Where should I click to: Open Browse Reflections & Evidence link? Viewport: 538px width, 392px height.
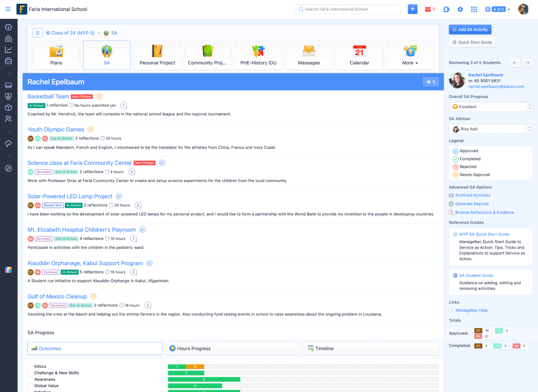pos(484,212)
